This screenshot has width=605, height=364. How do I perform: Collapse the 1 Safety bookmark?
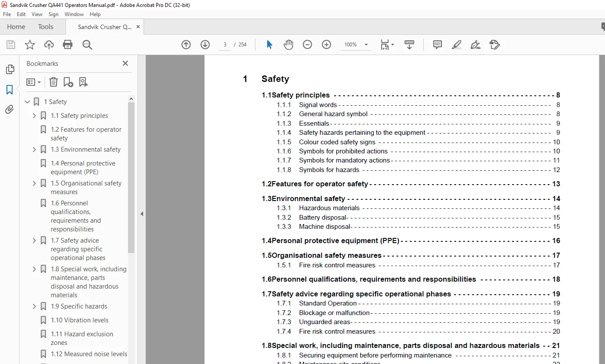(x=27, y=102)
